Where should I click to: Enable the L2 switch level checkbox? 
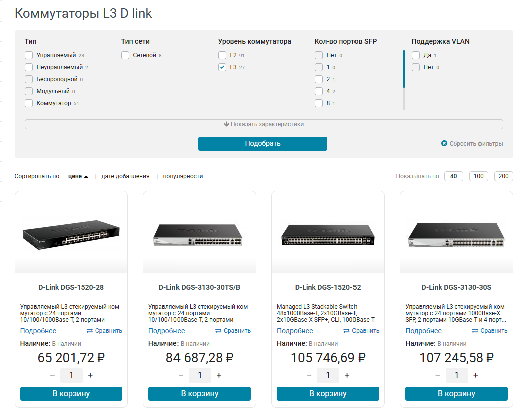click(x=222, y=55)
